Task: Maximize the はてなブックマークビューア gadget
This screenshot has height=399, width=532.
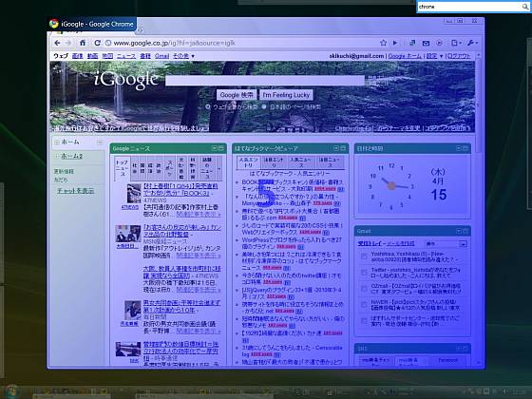Action: (x=343, y=148)
